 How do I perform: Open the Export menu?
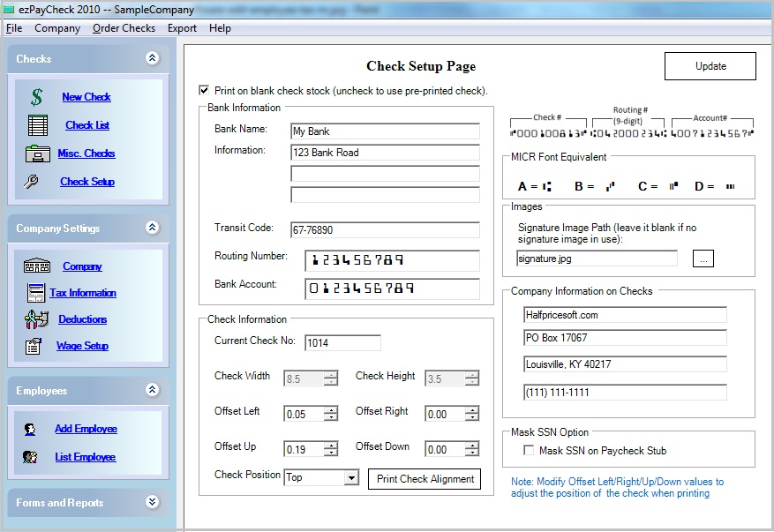(x=182, y=28)
